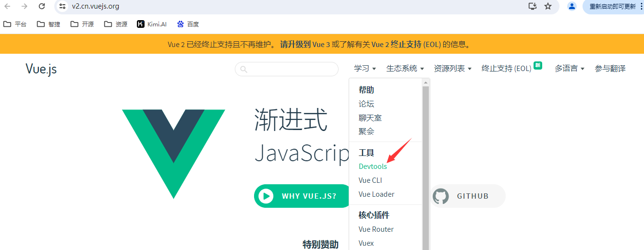Screen dimensions: 644x250
Task: Reload the page with refresh icon
Action: 42,6
